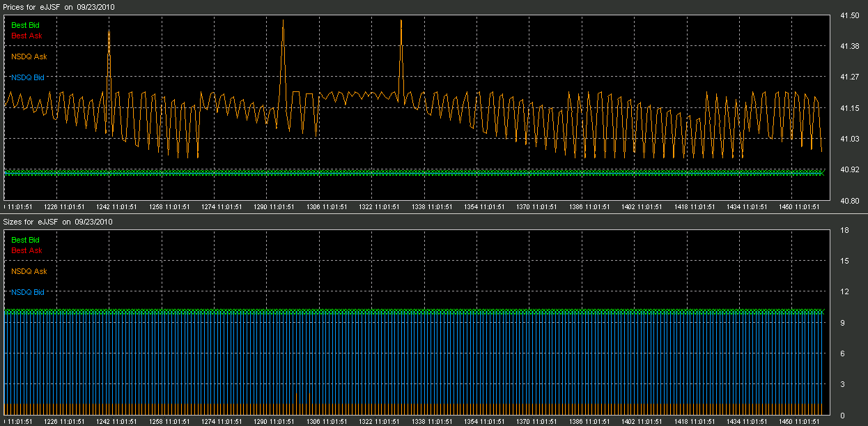Click the 41.50 price axis value
The width and height of the screenshot is (868, 426).
pyautogui.click(x=849, y=15)
